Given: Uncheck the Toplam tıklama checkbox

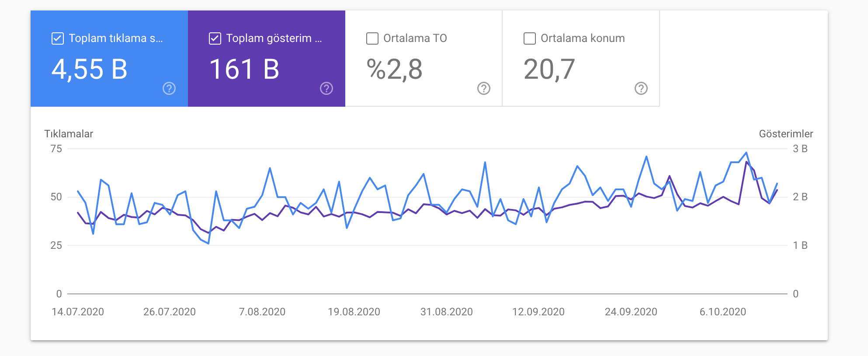Looking at the screenshot, I should (58, 38).
